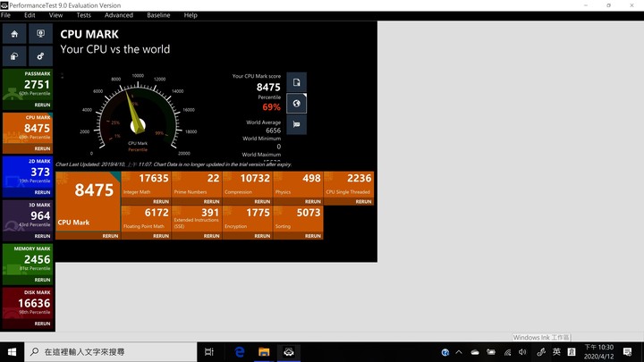Open Task View on the taskbar
This screenshot has width=644, height=362.
tap(209, 352)
